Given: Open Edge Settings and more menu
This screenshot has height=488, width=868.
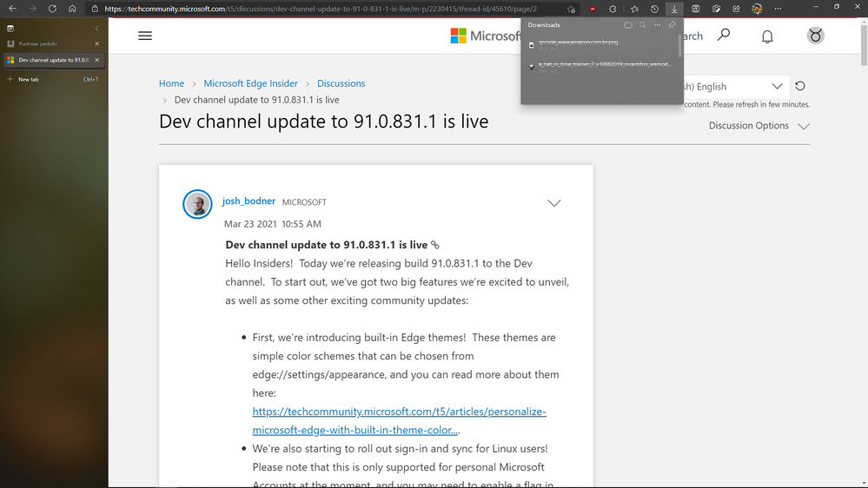Looking at the screenshot, I should tap(778, 9).
